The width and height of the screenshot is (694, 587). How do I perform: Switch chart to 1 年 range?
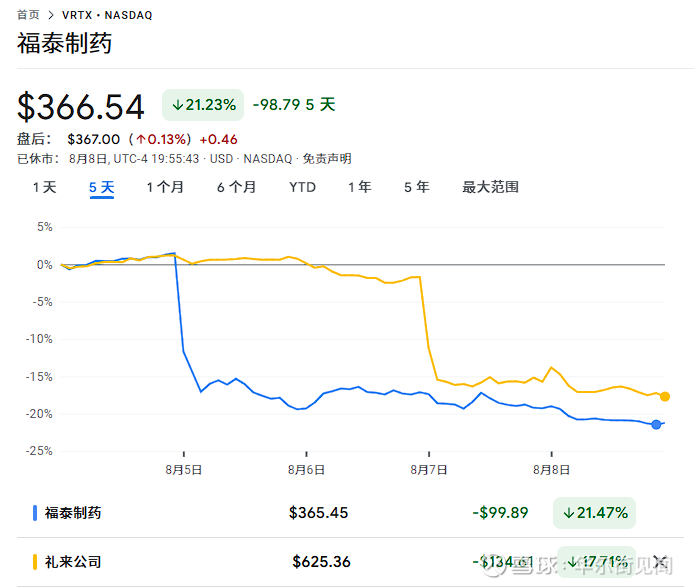click(359, 187)
